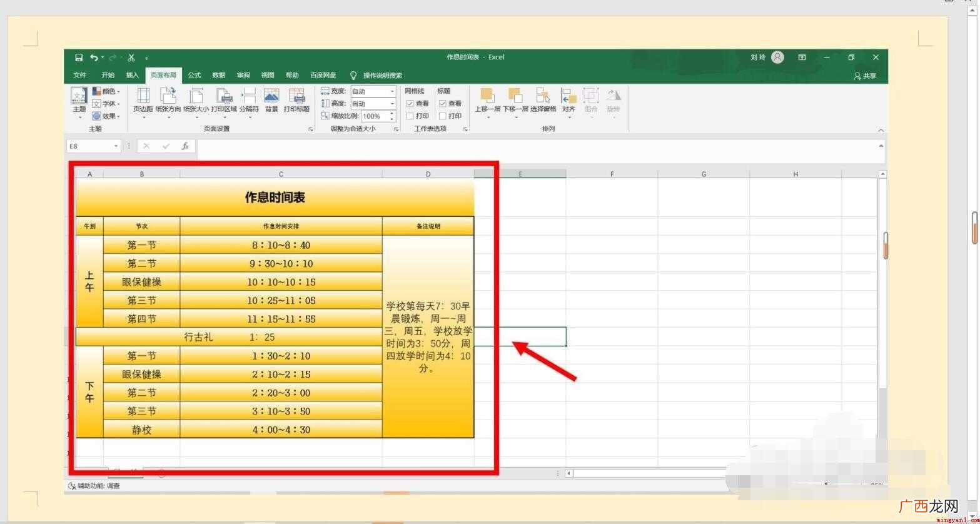The image size is (980, 524).
Task: Switch to the 百度网盘 tab
Action: pos(323,76)
